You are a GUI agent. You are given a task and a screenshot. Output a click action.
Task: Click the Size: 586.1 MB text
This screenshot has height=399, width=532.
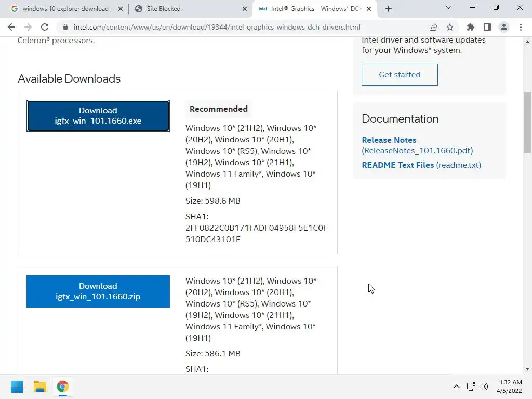(x=212, y=353)
